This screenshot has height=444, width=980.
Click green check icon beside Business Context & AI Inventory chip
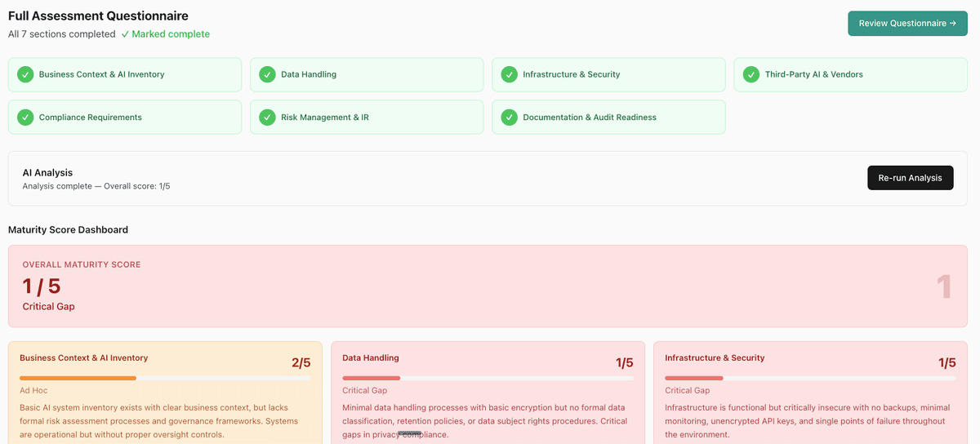pyautogui.click(x=25, y=74)
